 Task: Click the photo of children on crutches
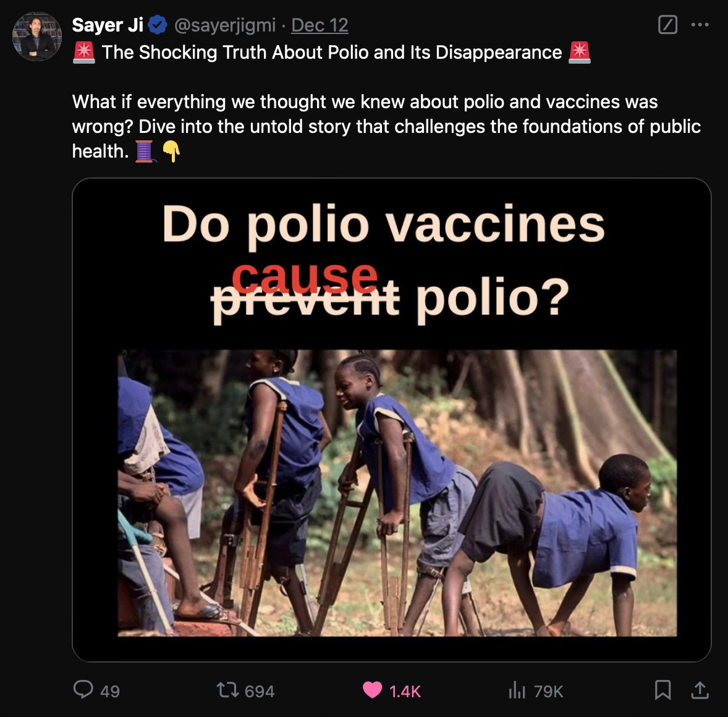pyautogui.click(x=397, y=493)
